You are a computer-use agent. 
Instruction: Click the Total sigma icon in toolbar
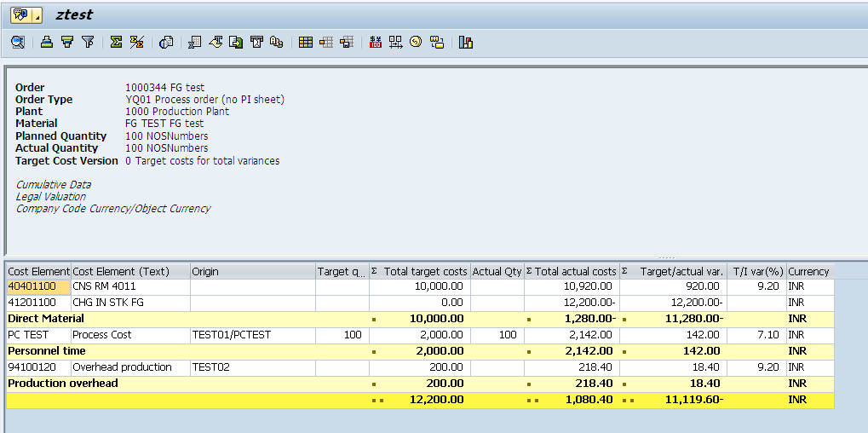click(116, 42)
